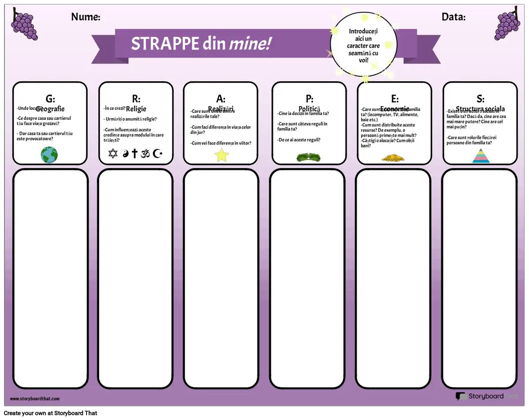Click the Storyboard That logo
The width and height of the screenshot is (529, 420).
486,396
